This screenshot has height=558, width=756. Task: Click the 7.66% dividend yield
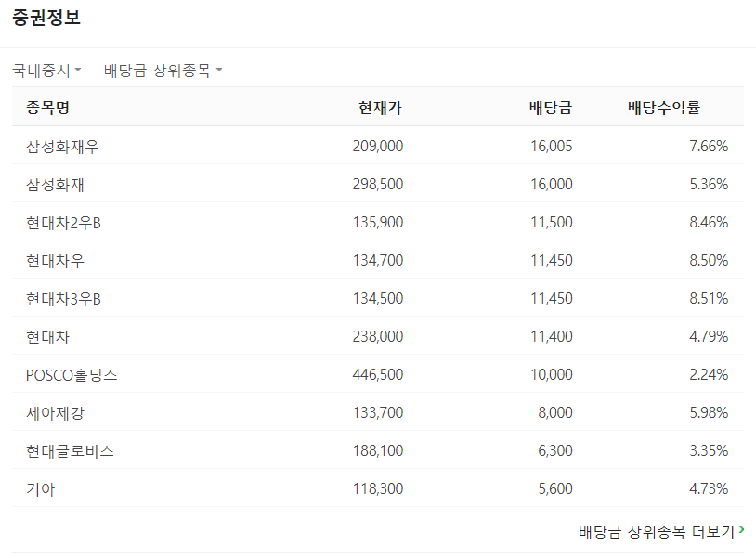coord(709,146)
